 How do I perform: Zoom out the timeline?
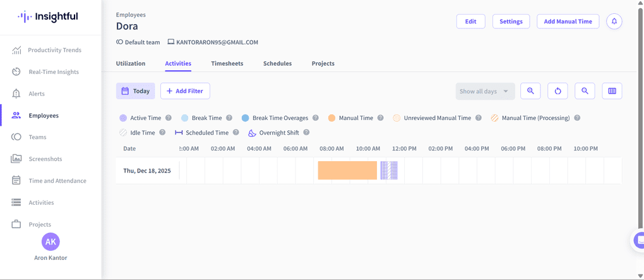(x=585, y=91)
